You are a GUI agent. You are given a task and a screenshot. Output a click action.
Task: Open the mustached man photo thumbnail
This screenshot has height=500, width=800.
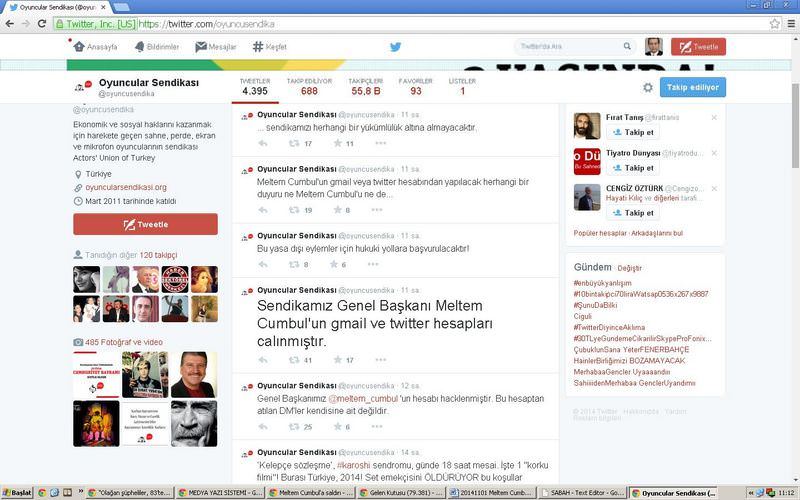click(193, 374)
